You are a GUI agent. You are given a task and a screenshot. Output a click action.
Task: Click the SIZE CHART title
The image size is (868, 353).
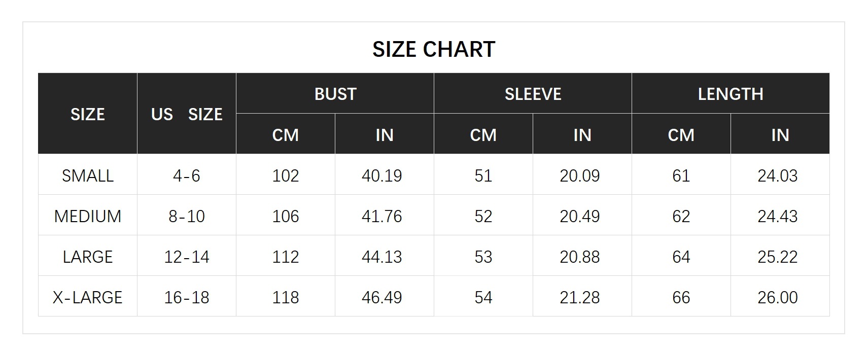tap(434, 49)
